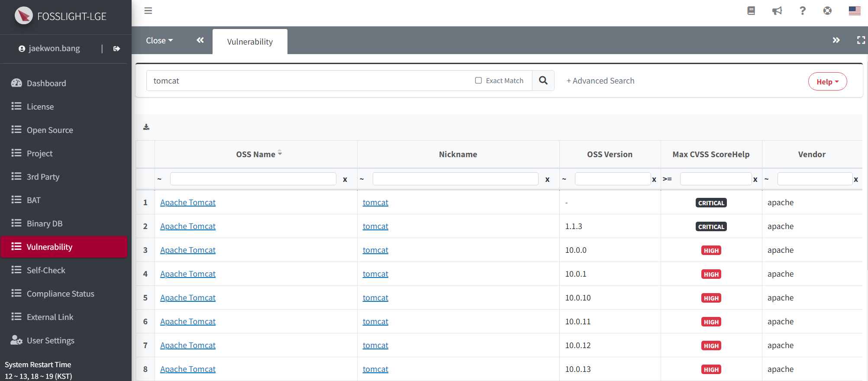
Task: Click tomcat nickname link for version 10.0.13
Action: (375, 369)
